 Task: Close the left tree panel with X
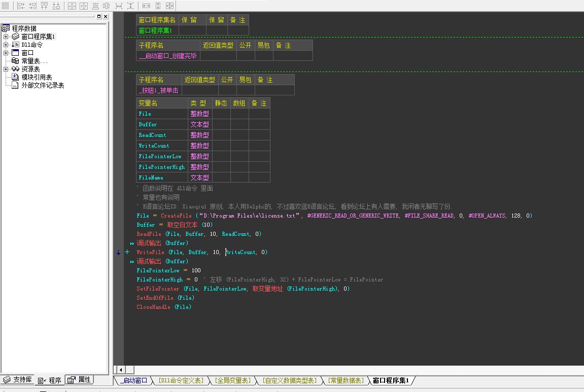106,16
